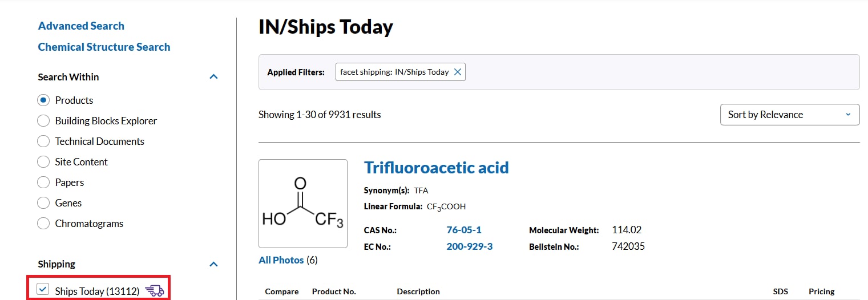
Task: Select the Papers radio option
Action: [x=43, y=183]
